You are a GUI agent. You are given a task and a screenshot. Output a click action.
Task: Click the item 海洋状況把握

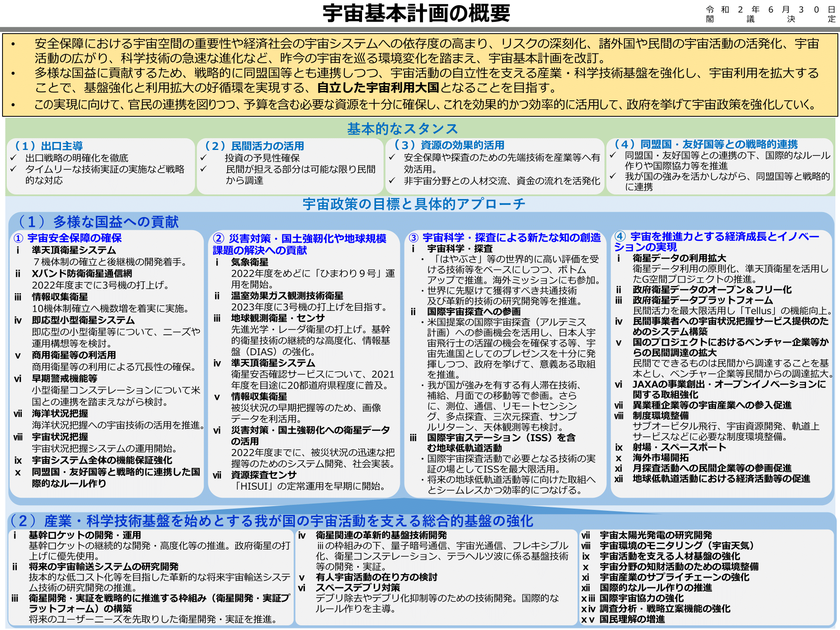coord(60,414)
